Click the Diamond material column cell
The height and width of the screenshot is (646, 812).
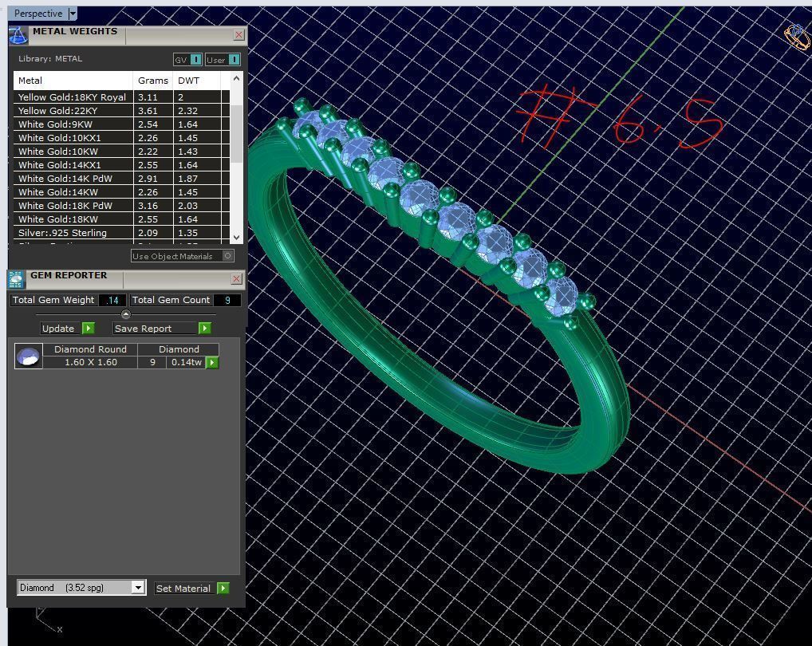click(179, 349)
